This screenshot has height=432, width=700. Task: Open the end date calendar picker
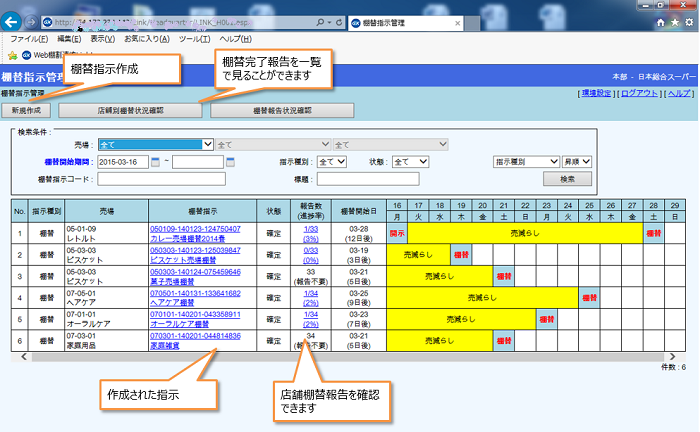(x=231, y=161)
